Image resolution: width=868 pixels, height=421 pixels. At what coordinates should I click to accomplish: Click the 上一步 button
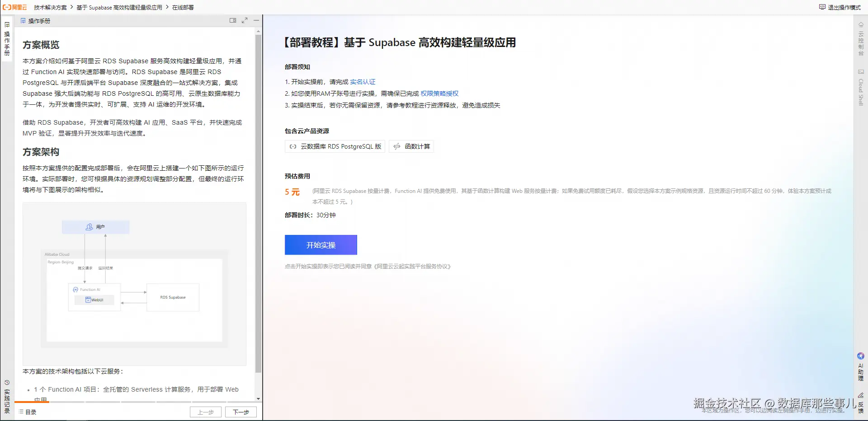[206, 412]
